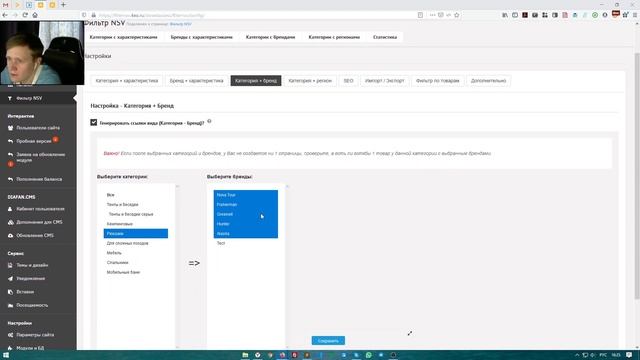Go to Категории с брендами section
This screenshot has width=640, height=360.
pos(270,37)
